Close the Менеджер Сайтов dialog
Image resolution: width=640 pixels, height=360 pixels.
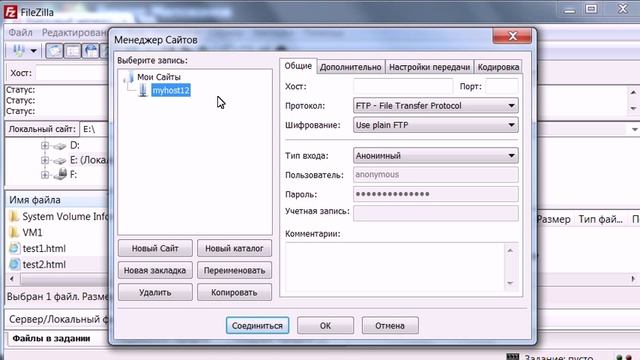pyautogui.click(x=512, y=36)
